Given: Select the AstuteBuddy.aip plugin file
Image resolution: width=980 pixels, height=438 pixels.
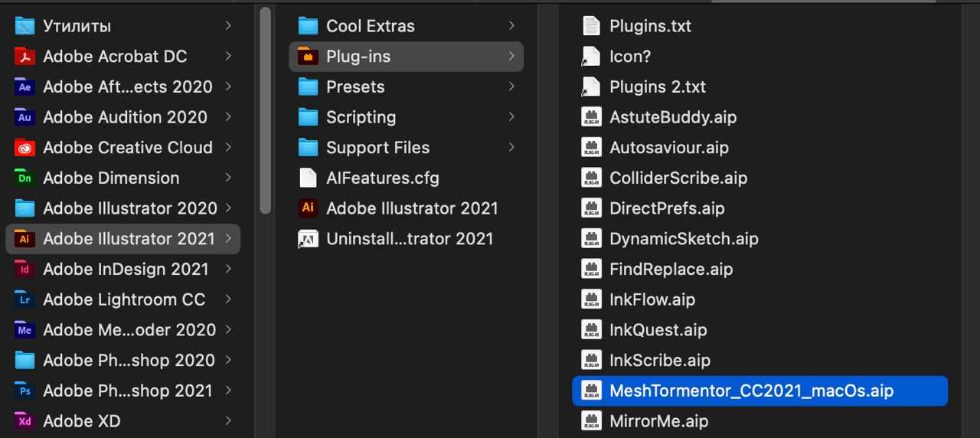Looking at the screenshot, I should click(672, 117).
